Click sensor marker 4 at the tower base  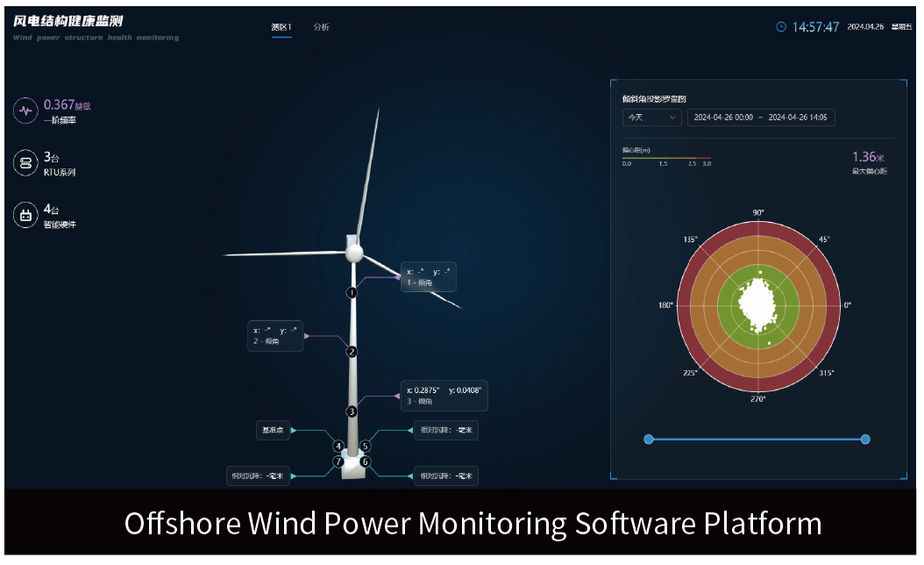pos(338,446)
